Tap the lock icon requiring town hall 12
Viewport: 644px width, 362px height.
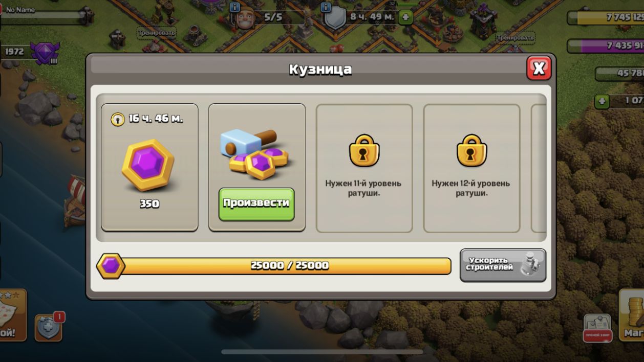[471, 150]
